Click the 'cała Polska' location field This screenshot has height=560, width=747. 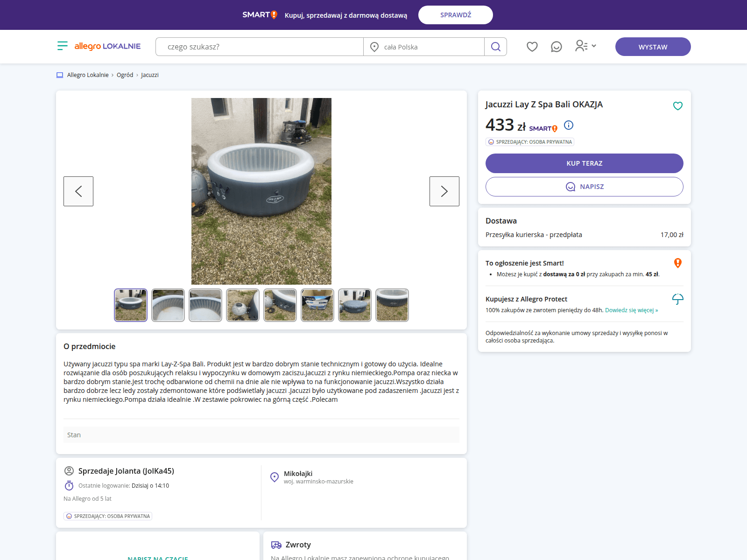pyautogui.click(x=424, y=47)
